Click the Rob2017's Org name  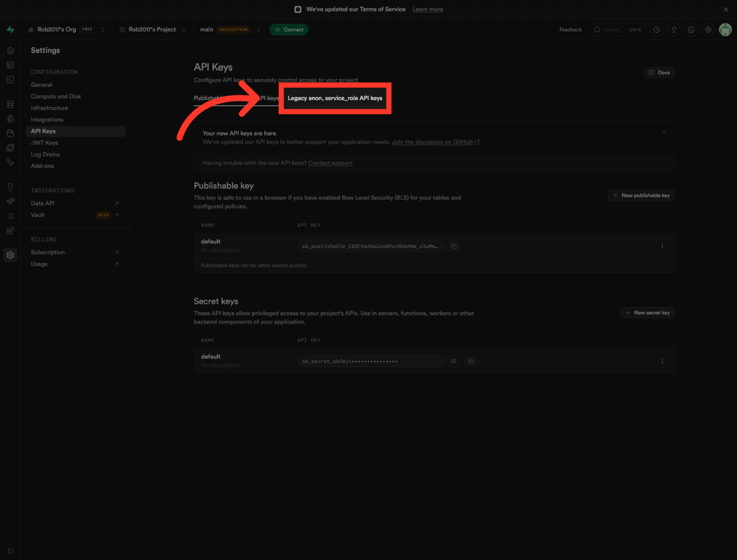tap(56, 30)
